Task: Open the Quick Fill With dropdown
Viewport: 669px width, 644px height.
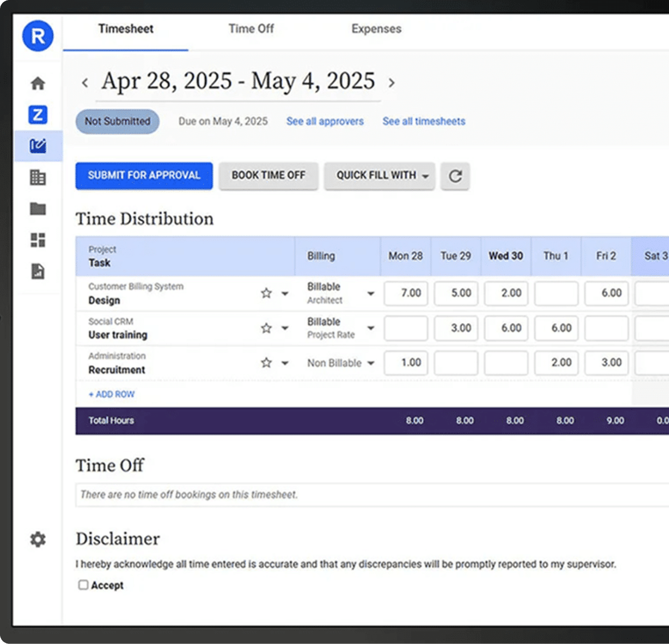Action: (380, 176)
